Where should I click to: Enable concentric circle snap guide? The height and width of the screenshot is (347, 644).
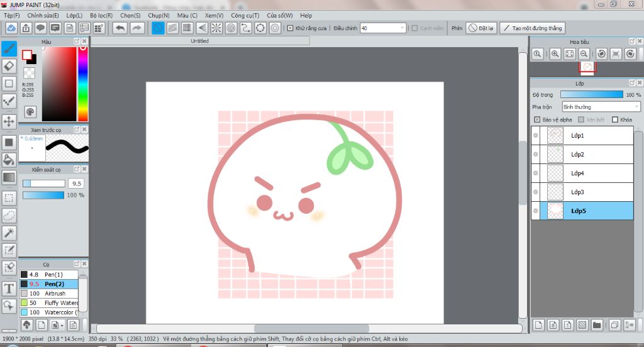[x=231, y=28]
